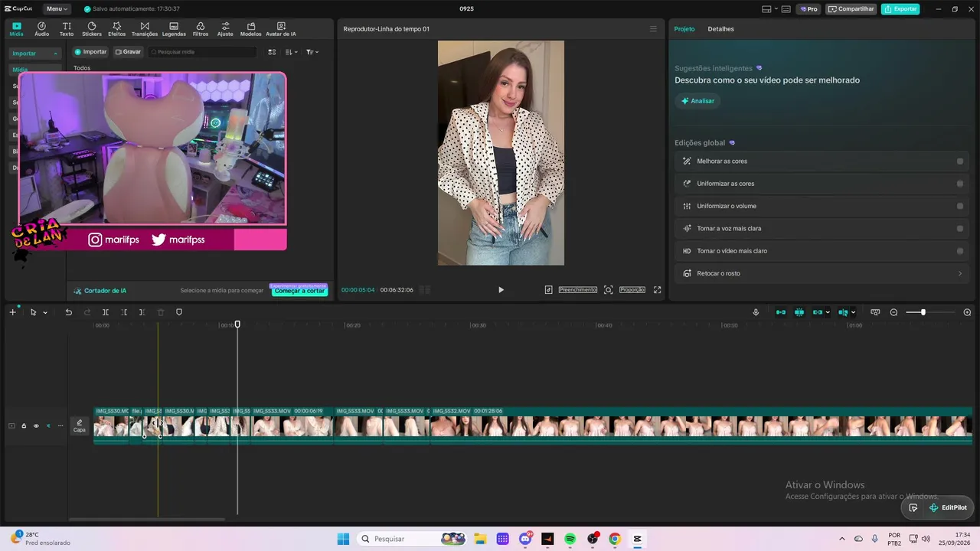Screen dimensions: 980x551
Task: Open the Menu dropdown in title bar
Action: (57, 9)
